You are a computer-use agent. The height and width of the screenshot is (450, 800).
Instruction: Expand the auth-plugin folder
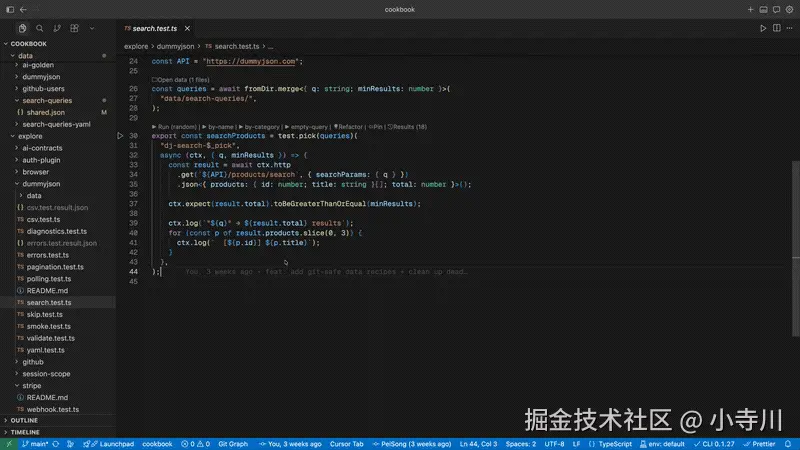41,160
